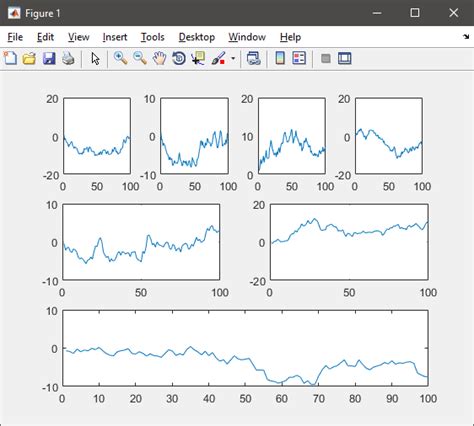Screen dimensions: 474x426
Task: Enable the Pan hand tool
Action: [159, 58]
